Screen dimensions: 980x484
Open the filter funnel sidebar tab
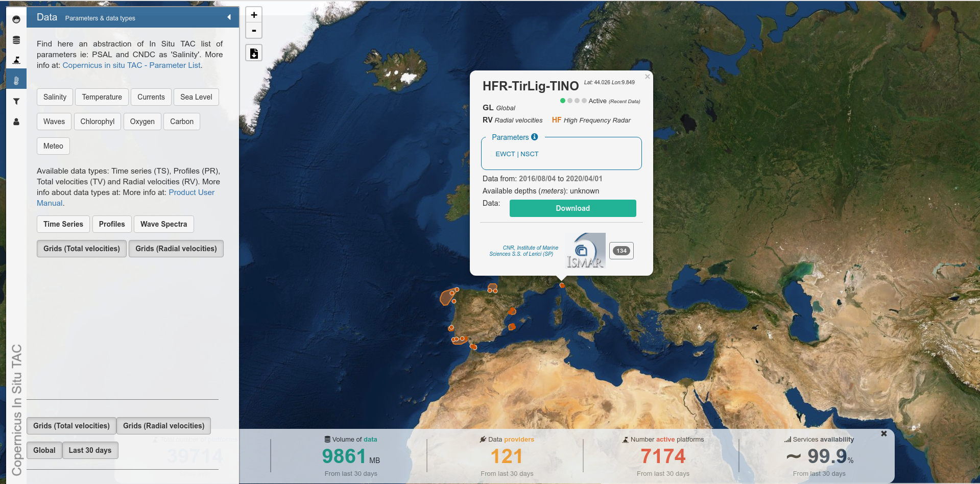(16, 101)
